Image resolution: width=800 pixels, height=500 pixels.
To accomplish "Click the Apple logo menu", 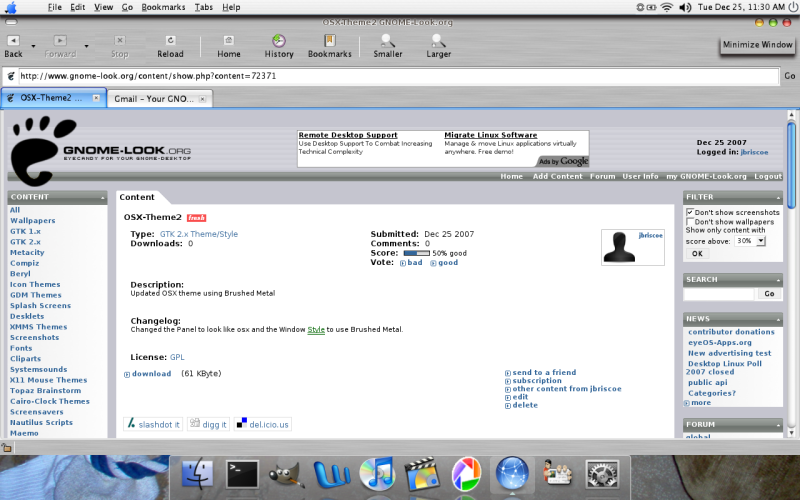I will [11, 7].
